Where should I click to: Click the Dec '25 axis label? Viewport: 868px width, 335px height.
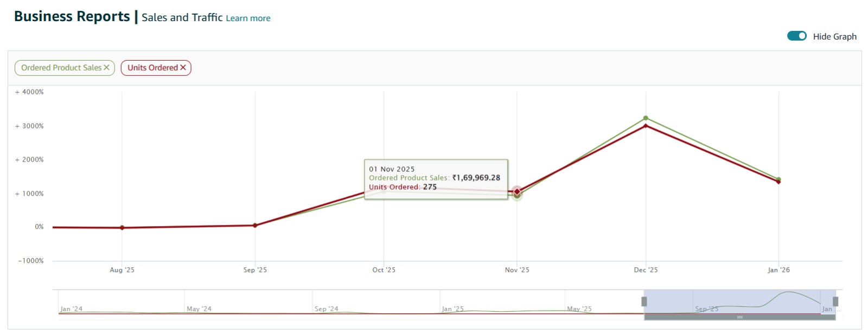tap(646, 270)
